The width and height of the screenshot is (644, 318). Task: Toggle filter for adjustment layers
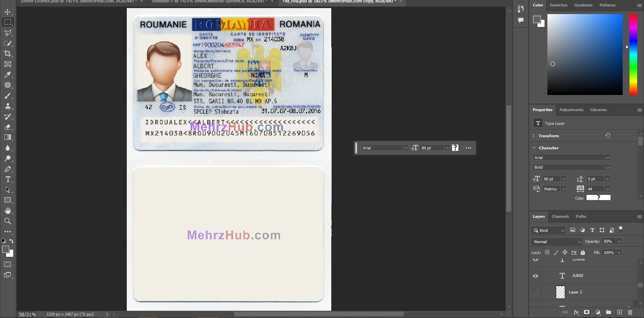(582, 230)
